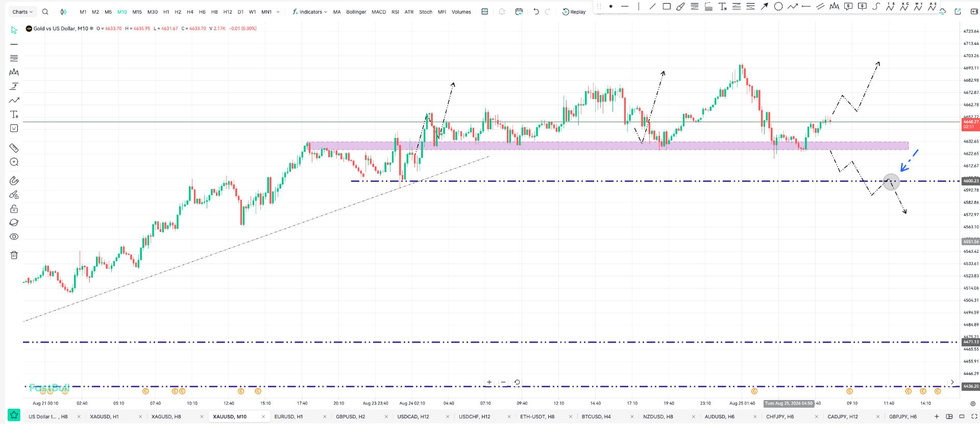Switch to the CHFJPY, H6 tab
This screenshot has height=424, width=980.
pyautogui.click(x=780, y=417)
